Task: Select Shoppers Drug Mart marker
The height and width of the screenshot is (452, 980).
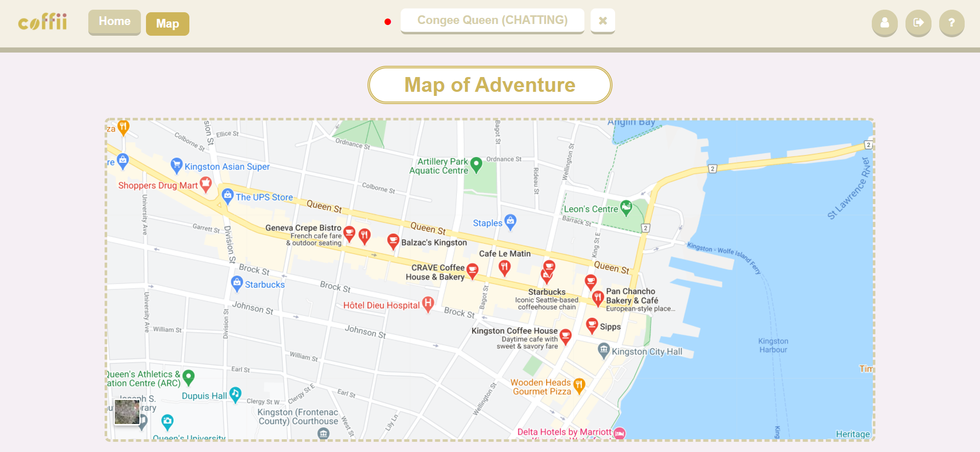Action: (x=206, y=184)
